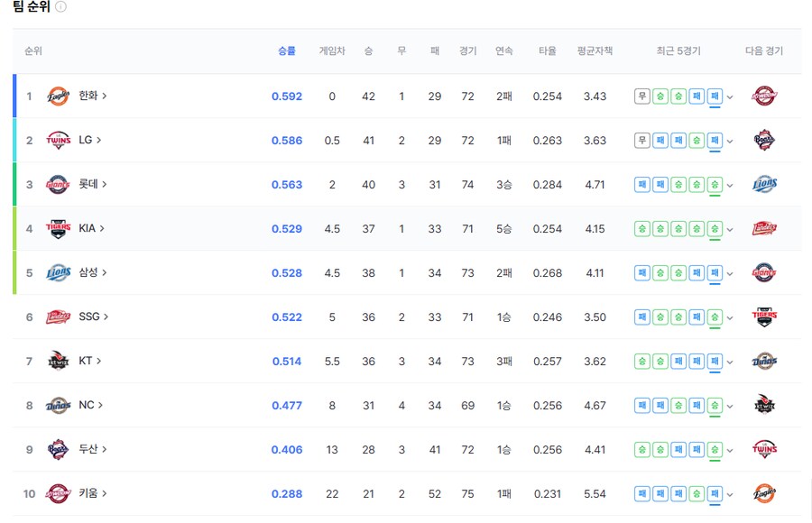Screen dimensions: 812x523
Task: Click the LG Twins logo in rank 2 row
Action: [x=58, y=141]
